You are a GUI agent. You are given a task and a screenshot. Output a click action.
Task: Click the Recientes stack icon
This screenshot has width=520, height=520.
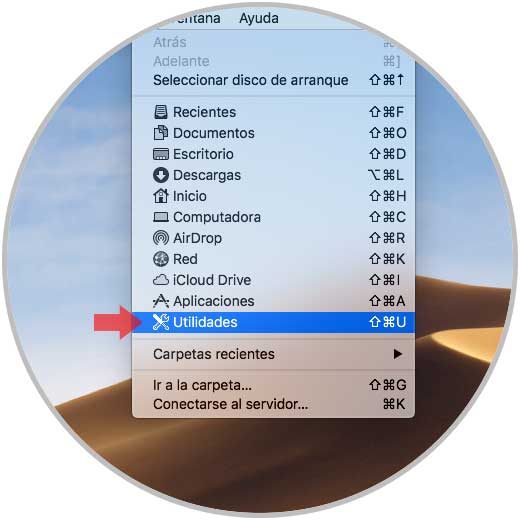[161, 112]
